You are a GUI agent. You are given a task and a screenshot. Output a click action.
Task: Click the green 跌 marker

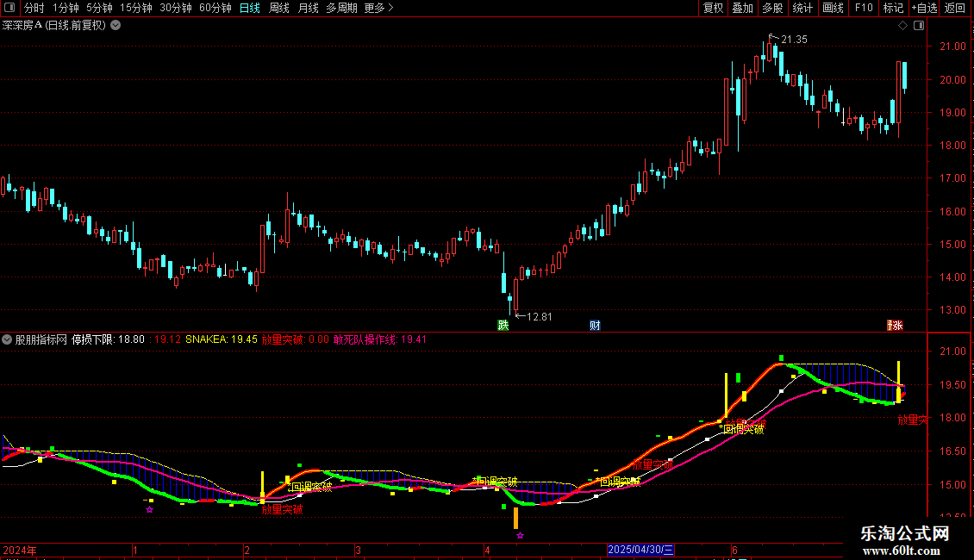click(x=503, y=326)
